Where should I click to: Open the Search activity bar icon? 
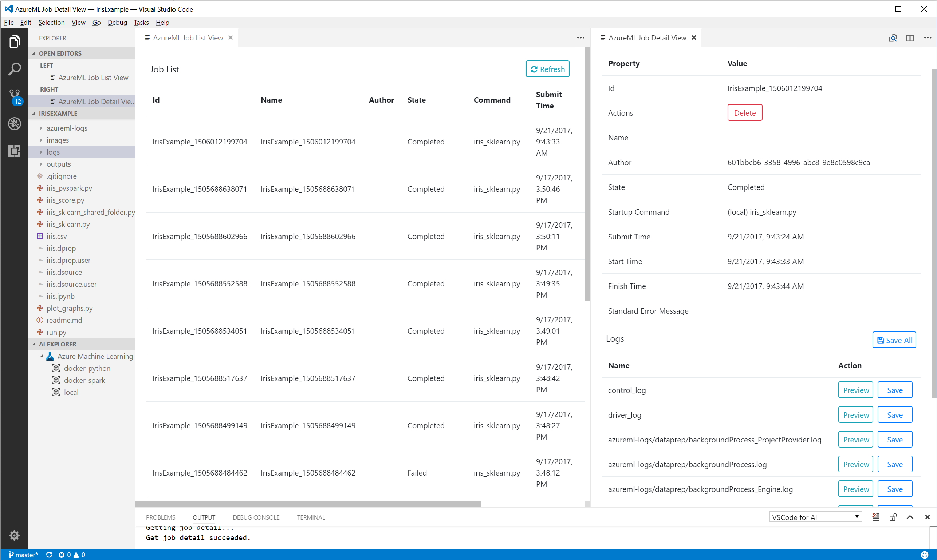(x=14, y=69)
